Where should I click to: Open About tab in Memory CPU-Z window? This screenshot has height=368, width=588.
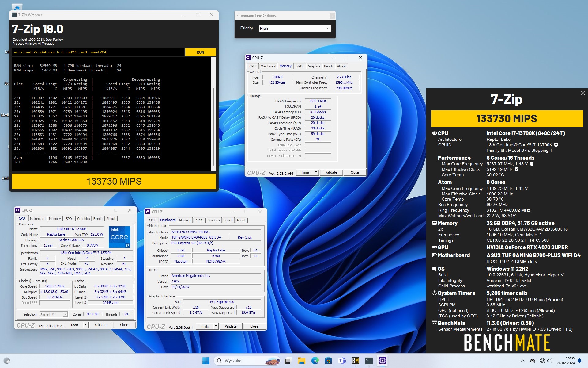point(341,66)
